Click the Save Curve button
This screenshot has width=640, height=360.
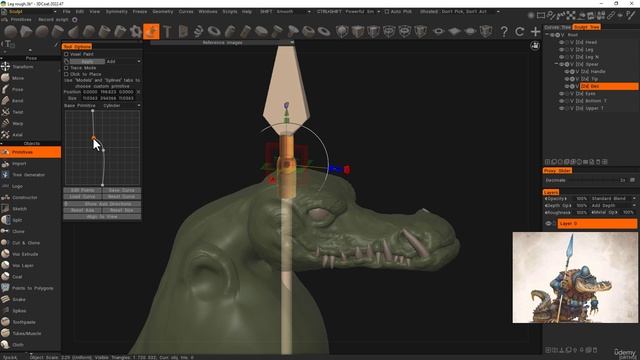pyautogui.click(x=122, y=190)
